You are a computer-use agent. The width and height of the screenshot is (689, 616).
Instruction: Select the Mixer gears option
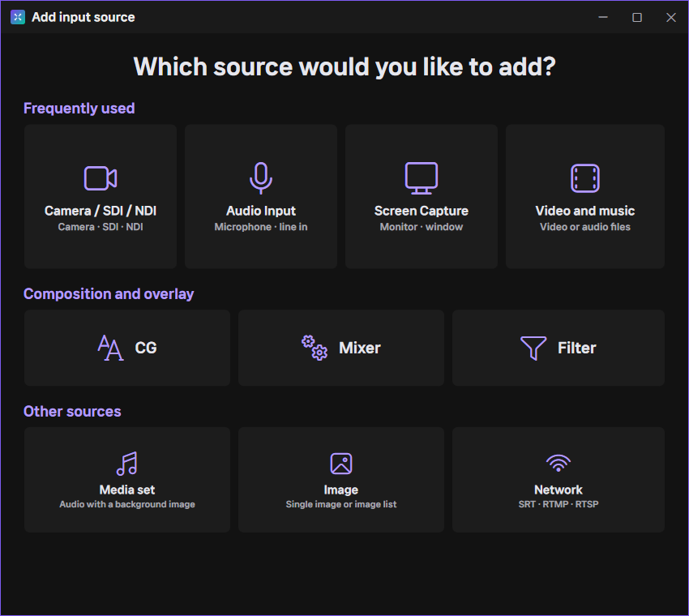[x=341, y=348]
